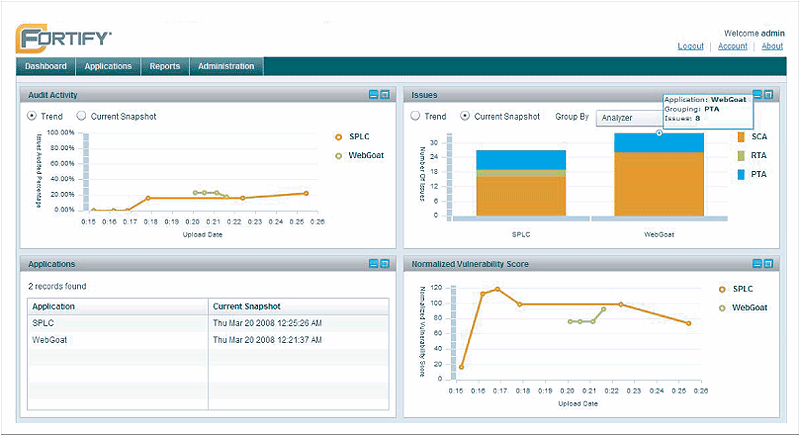Click the Logout link
The image size is (800, 435).
(690, 46)
